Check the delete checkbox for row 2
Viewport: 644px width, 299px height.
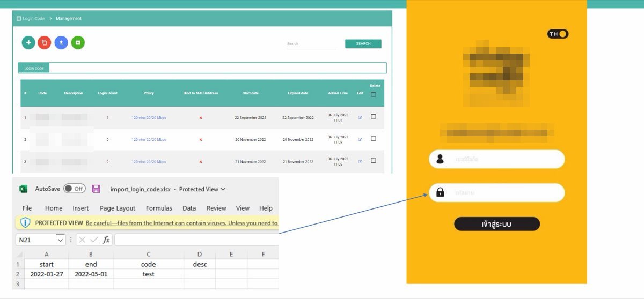tap(374, 138)
